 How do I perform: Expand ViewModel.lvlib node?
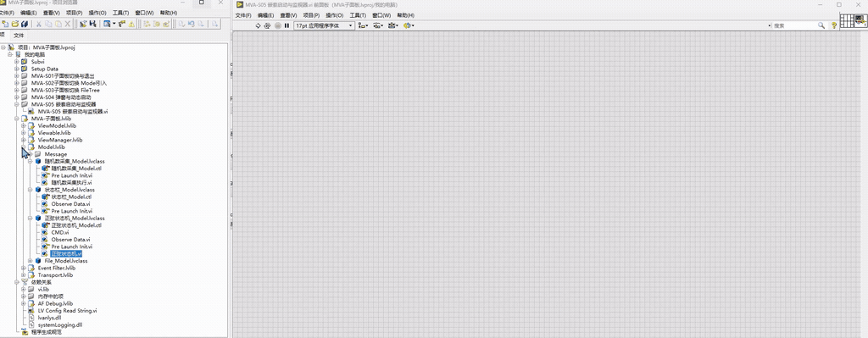pos(23,125)
